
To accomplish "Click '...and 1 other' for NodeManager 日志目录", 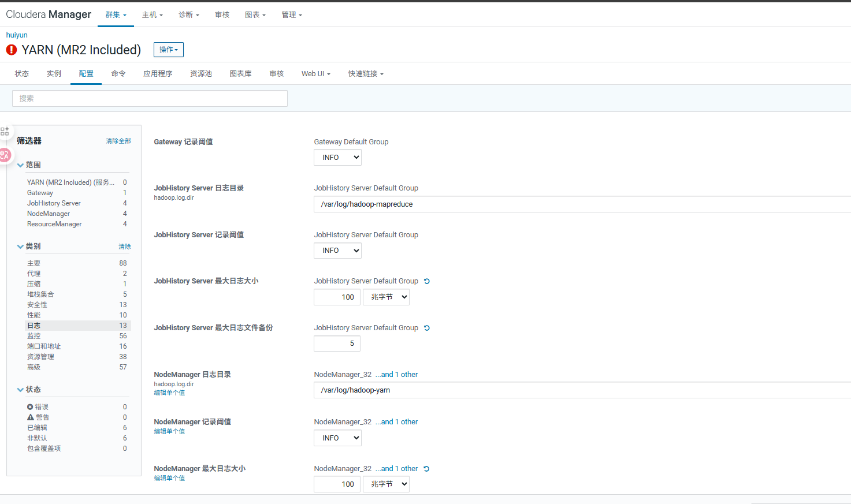I will point(396,375).
